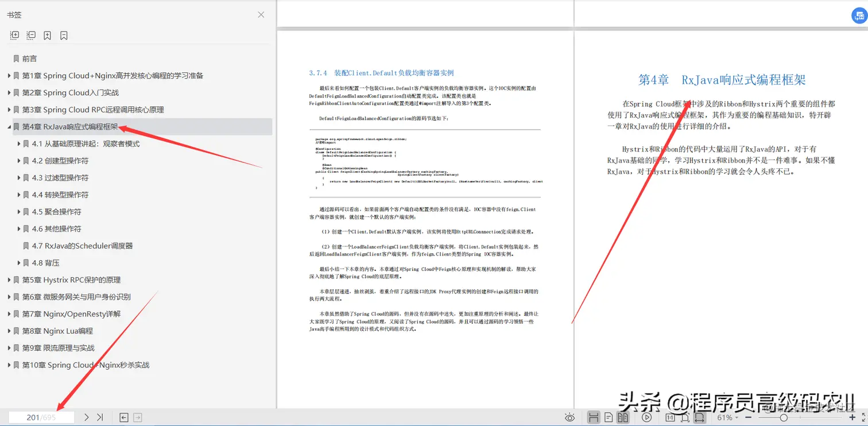Toggle fullscreen reading mode
Image resolution: width=868 pixels, height=426 pixels.
click(x=864, y=417)
